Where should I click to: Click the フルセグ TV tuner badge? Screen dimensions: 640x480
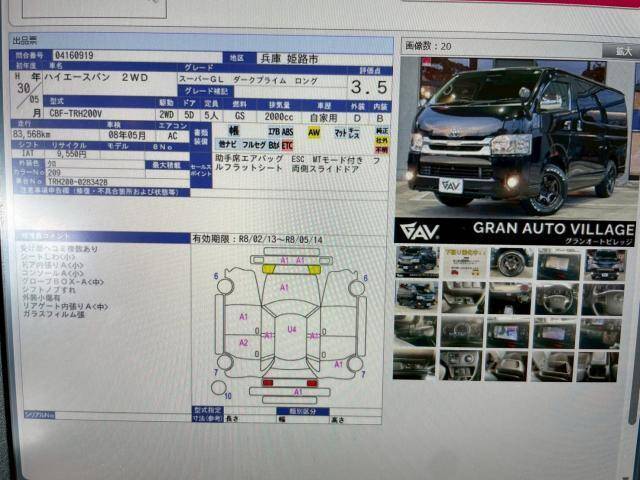coord(254,145)
